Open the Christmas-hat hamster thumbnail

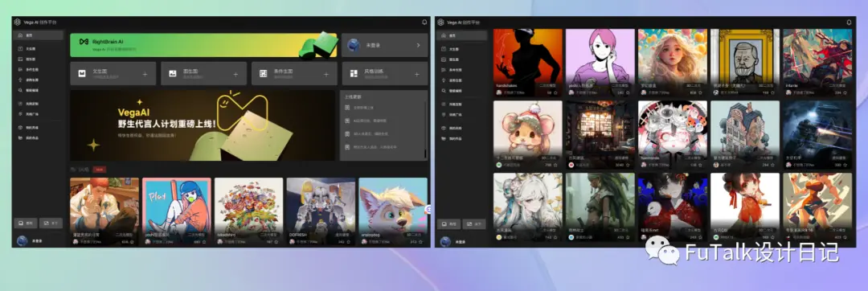527,128
